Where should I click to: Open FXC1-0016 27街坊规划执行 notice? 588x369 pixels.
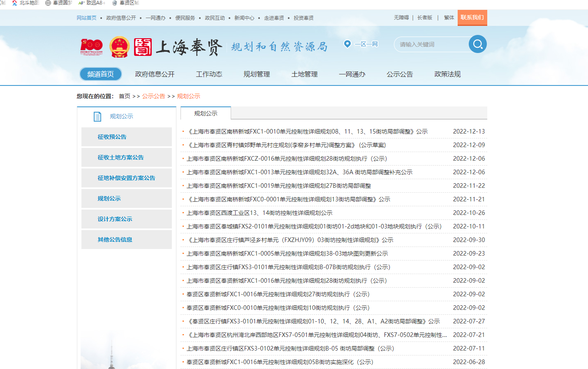tap(278, 294)
